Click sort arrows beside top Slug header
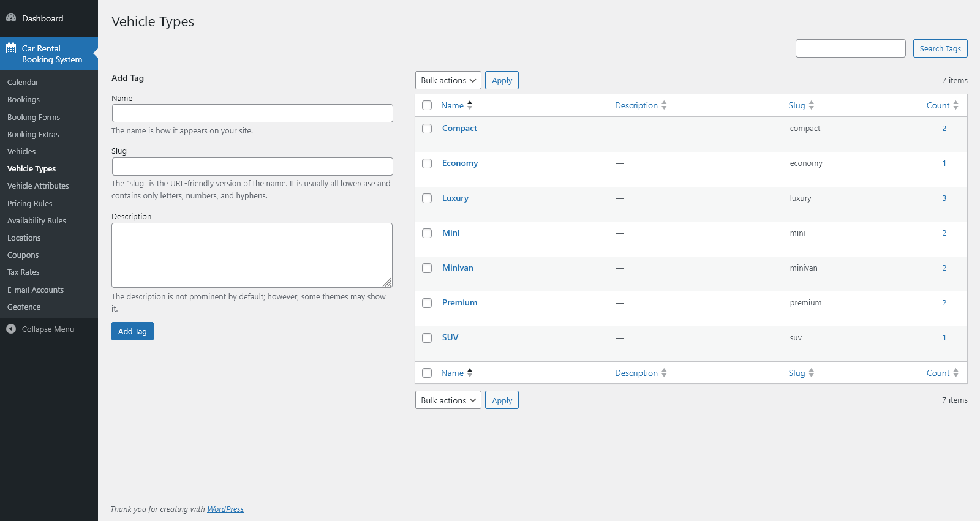The image size is (980, 521). click(812, 105)
